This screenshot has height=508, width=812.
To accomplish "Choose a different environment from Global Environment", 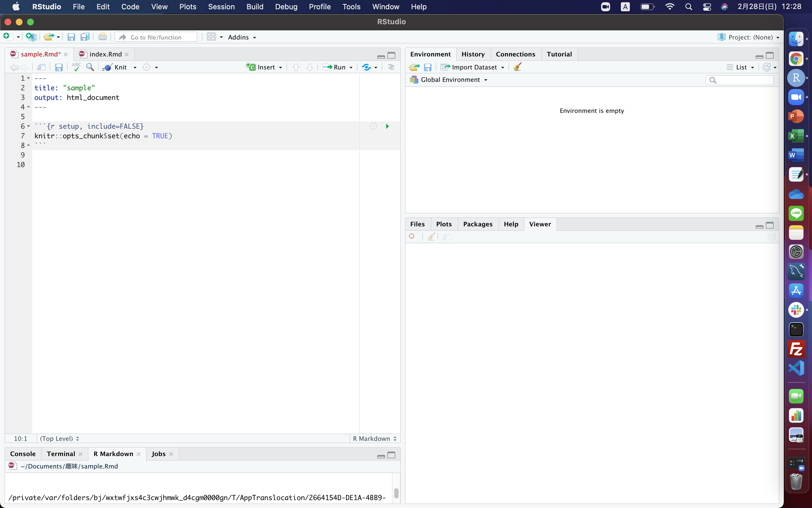I will point(449,80).
